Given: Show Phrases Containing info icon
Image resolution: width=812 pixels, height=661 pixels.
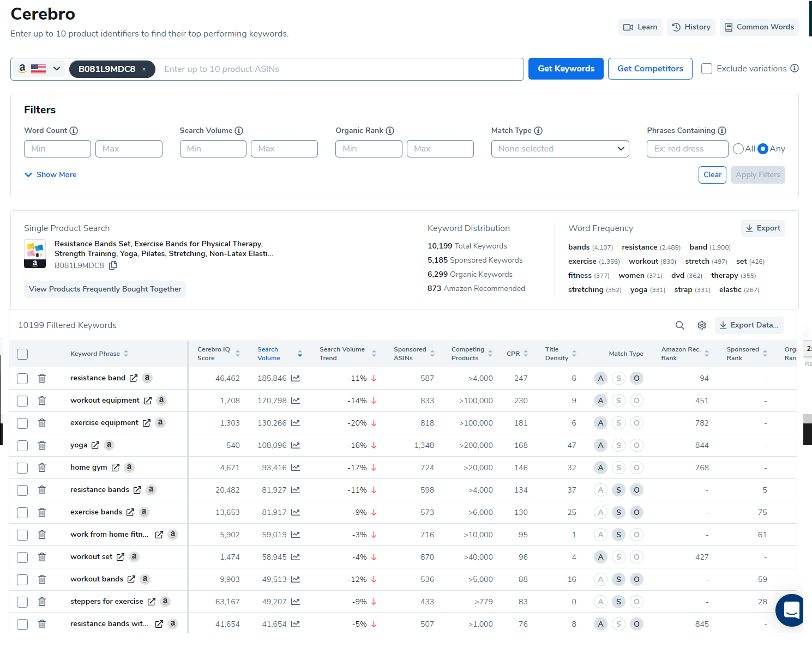Looking at the screenshot, I should tap(722, 131).
